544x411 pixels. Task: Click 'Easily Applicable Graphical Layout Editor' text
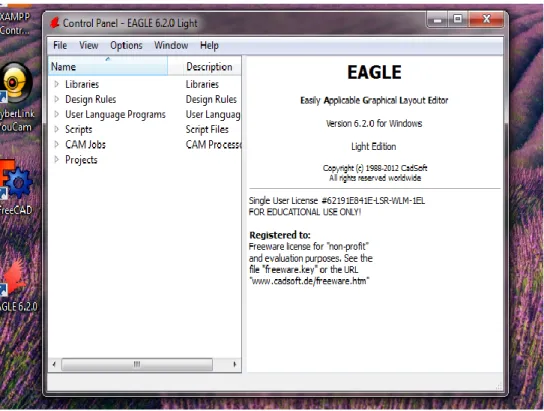pos(374,100)
